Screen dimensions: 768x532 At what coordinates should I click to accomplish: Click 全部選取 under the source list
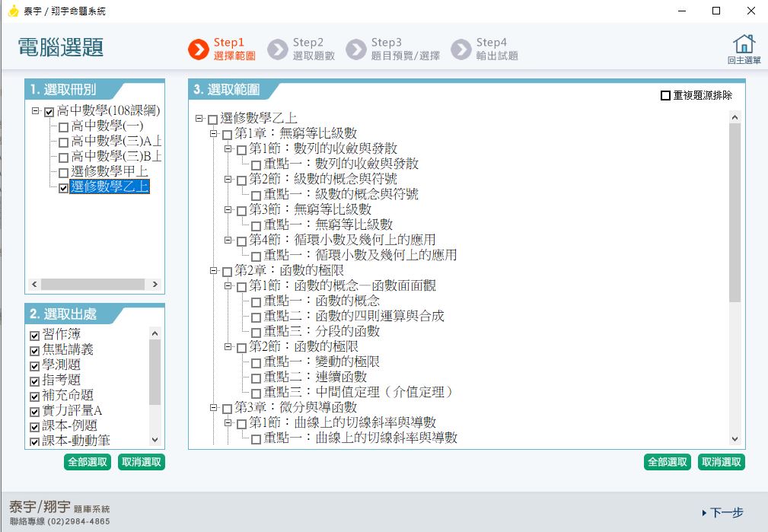click(x=88, y=462)
